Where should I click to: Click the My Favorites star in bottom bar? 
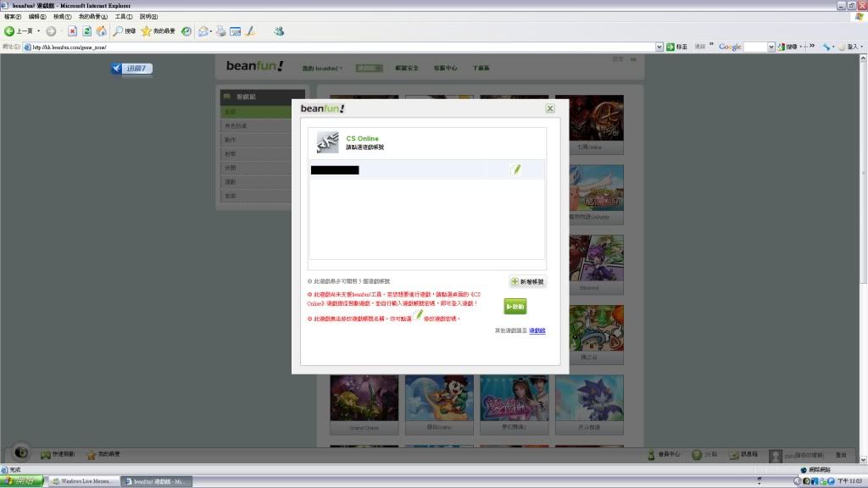click(91, 454)
